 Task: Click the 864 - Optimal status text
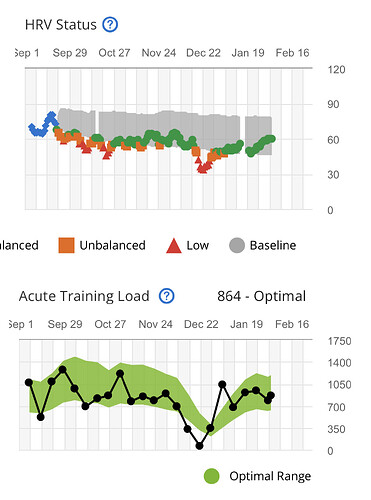point(261,296)
